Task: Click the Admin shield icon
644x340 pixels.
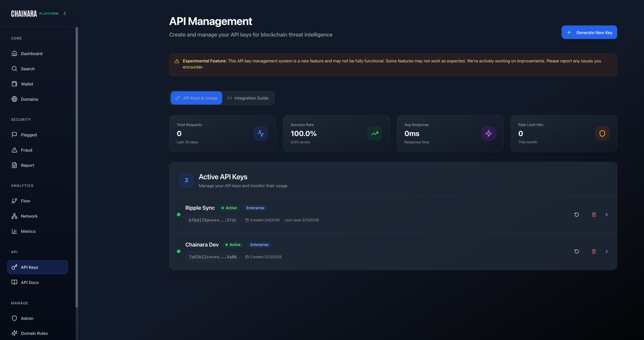Action: click(14, 318)
